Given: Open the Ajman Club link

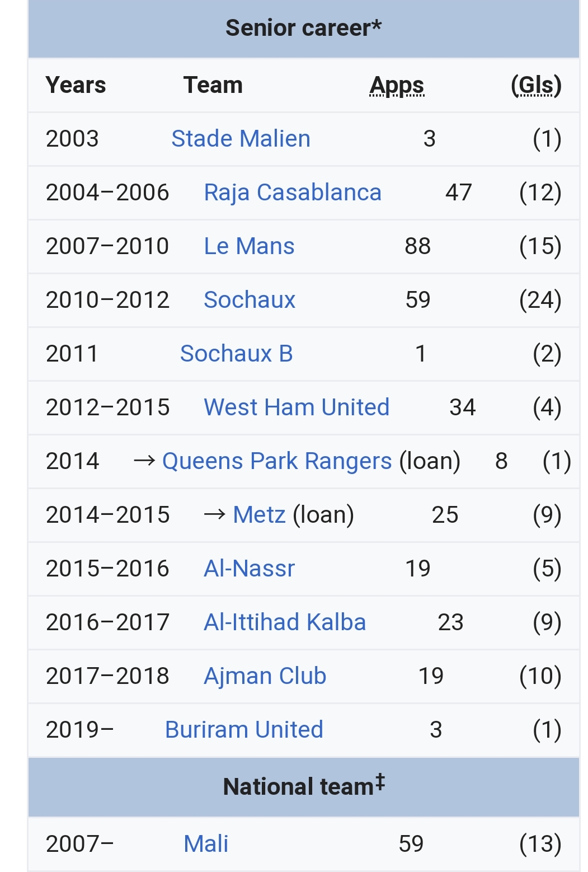Looking at the screenshot, I should click(265, 676).
